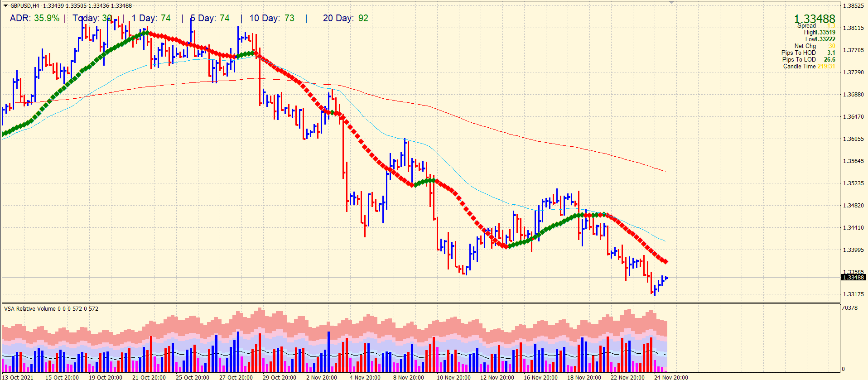Image resolution: width=868 pixels, height=380 pixels.
Task: Click the 1.33175 price axis label
Action: click(x=853, y=294)
